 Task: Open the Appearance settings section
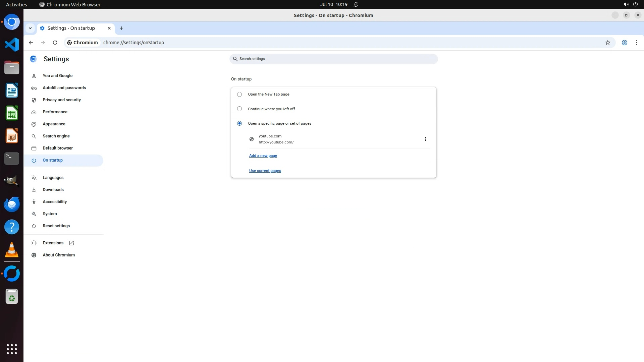[54, 124]
